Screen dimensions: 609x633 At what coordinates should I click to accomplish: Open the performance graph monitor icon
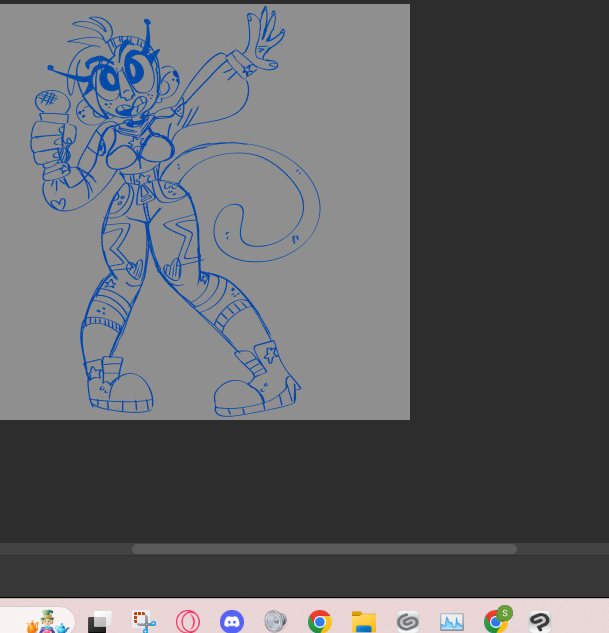pyautogui.click(x=452, y=622)
